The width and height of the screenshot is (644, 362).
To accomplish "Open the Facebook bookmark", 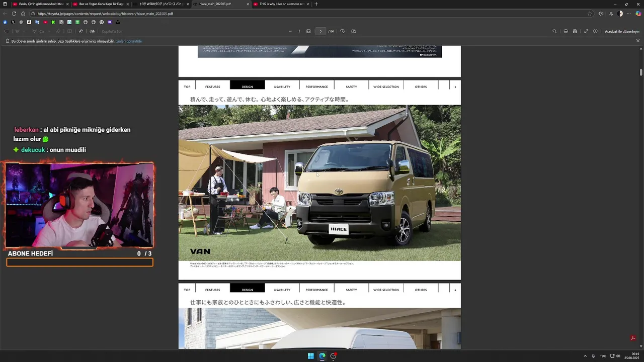I will pyautogui.click(x=5, y=22).
